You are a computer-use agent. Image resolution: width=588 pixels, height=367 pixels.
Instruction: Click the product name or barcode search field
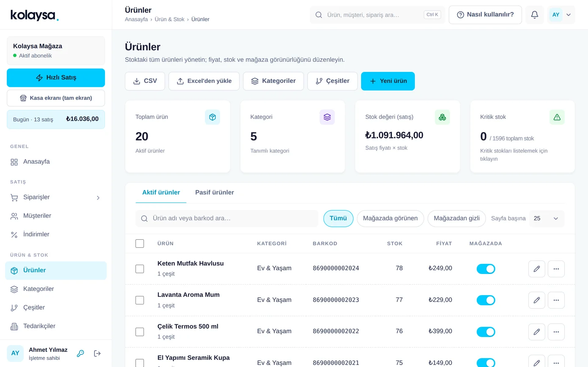pyautogui.click(x=227, y=219)
